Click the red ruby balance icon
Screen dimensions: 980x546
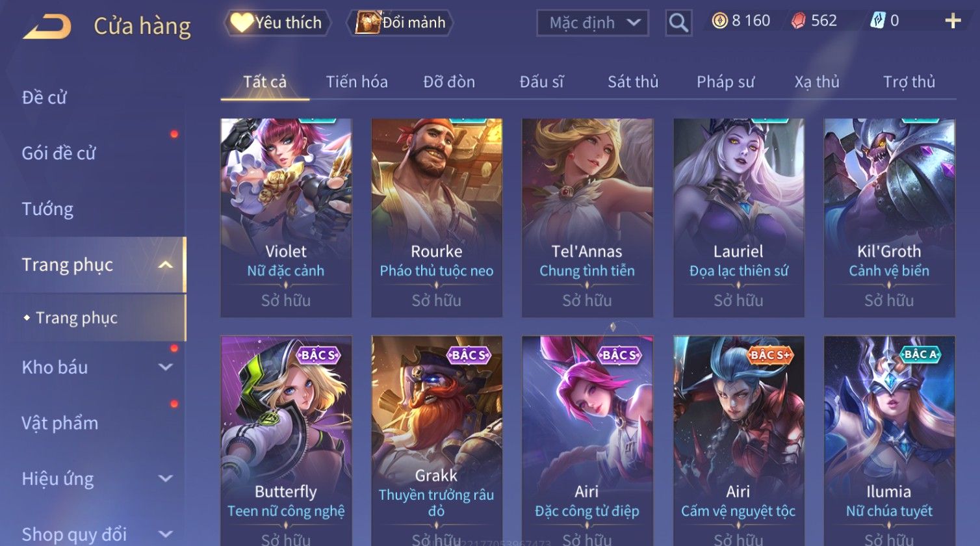coord(797,21)
